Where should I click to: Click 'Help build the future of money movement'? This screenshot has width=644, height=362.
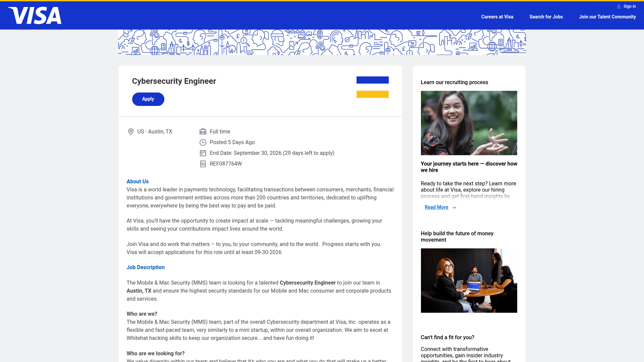457,237
